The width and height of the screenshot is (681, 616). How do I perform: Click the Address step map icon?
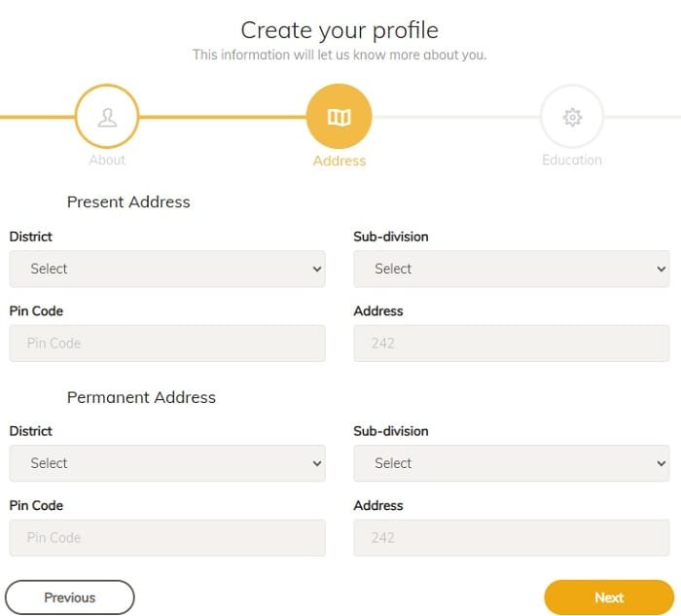[340, 117]
